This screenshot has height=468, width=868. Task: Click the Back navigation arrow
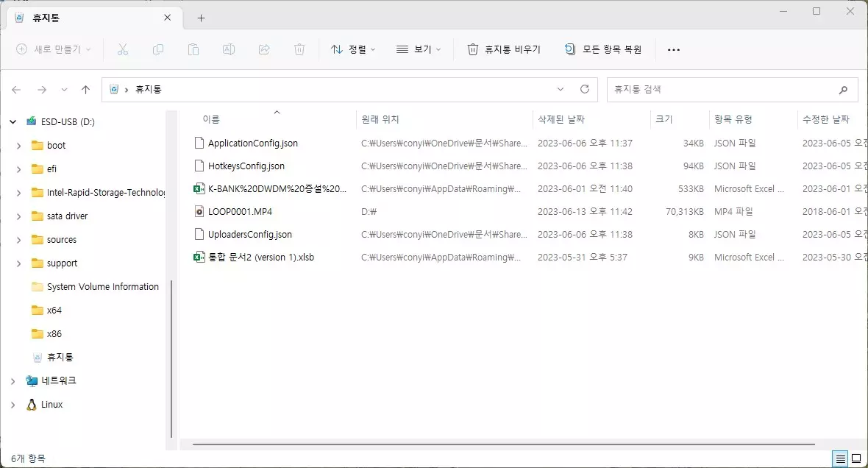point(16,89)
